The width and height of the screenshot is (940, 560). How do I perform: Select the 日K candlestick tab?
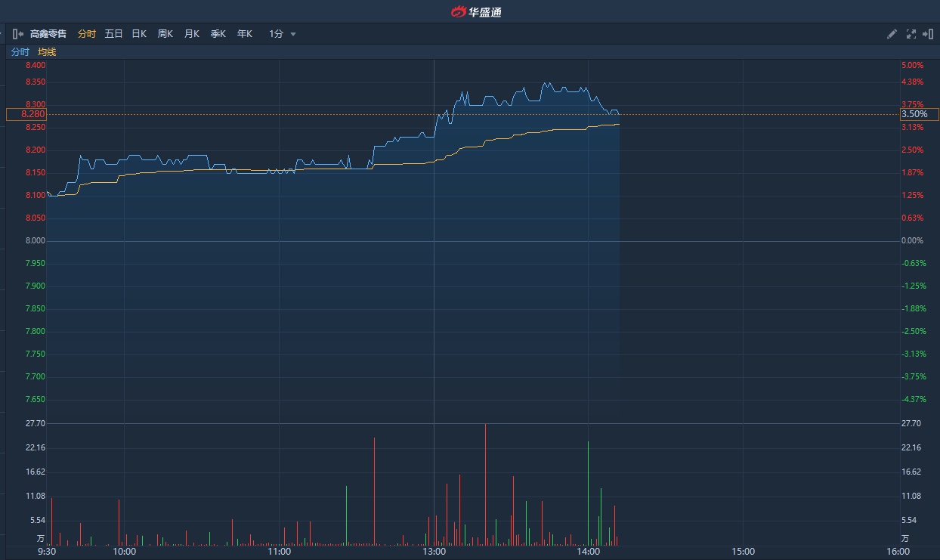point(139,34)
